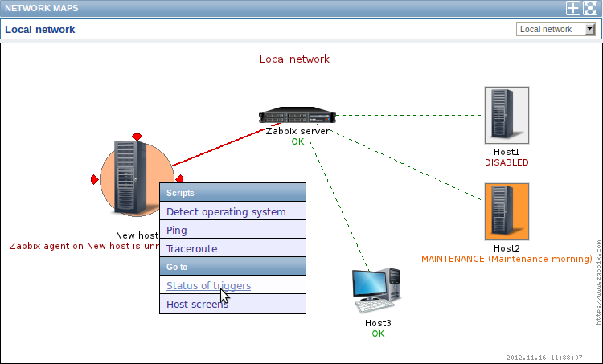The width and height of the screenshot is (603, 364).
Task: Click the MAINTENANCE (Maintenance morning) text
Action: pos(507,259)
